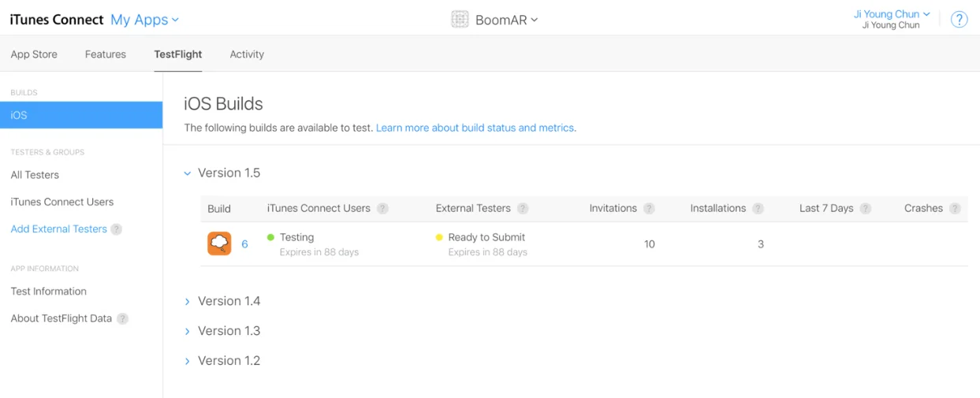This screenshot has height=398, width=980.
Task: Open the Ji Young Chun account menu
Action: point(892,14)
